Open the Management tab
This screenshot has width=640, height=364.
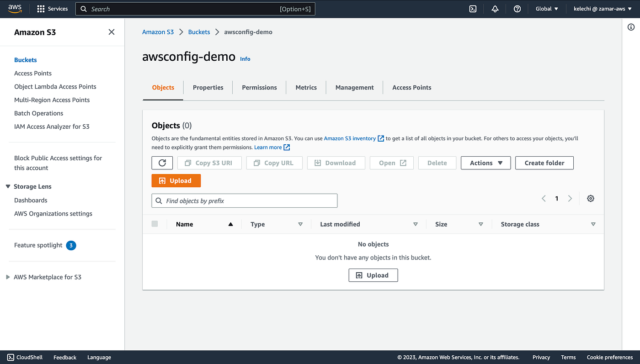coord(354,87)
